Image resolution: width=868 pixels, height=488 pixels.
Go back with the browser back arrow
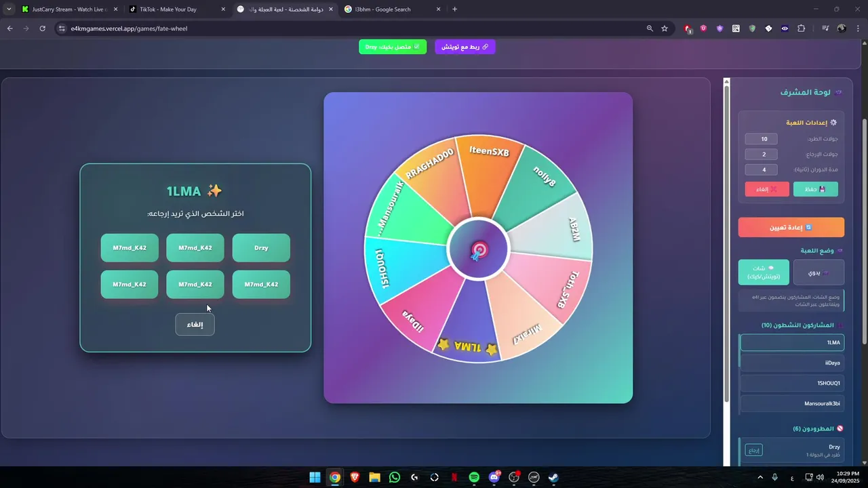click(x=9, y=28)
